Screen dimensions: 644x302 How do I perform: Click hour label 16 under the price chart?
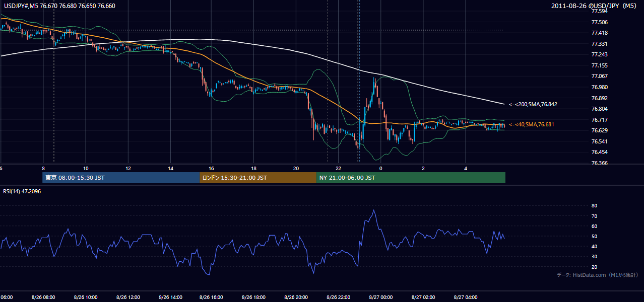(212, 168)
